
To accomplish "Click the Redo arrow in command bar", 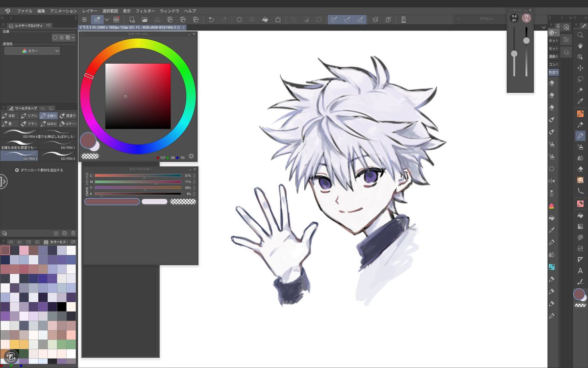I will click(224, 20).
